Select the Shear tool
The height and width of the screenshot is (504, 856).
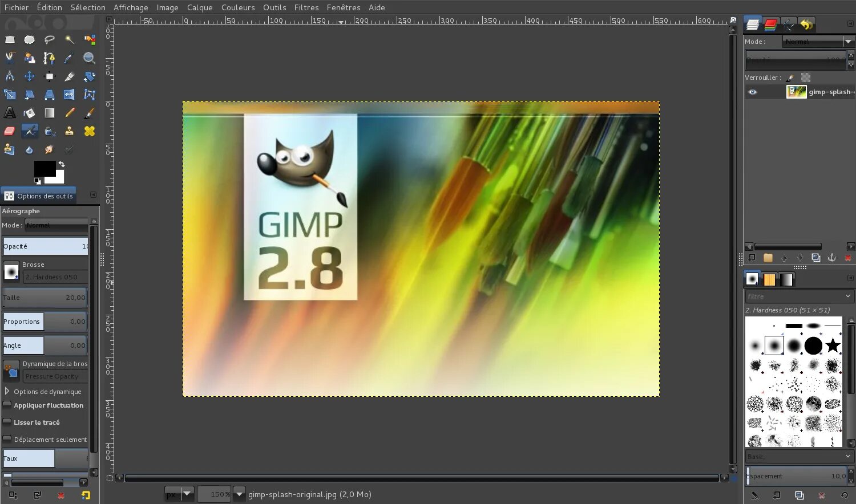pyautogui.click(x=29, y=95)
